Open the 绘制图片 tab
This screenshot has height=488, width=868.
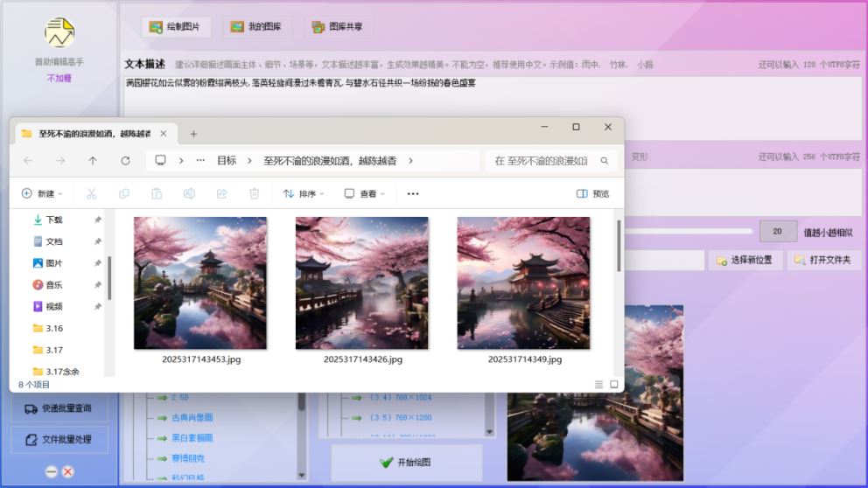click(176, 26)
